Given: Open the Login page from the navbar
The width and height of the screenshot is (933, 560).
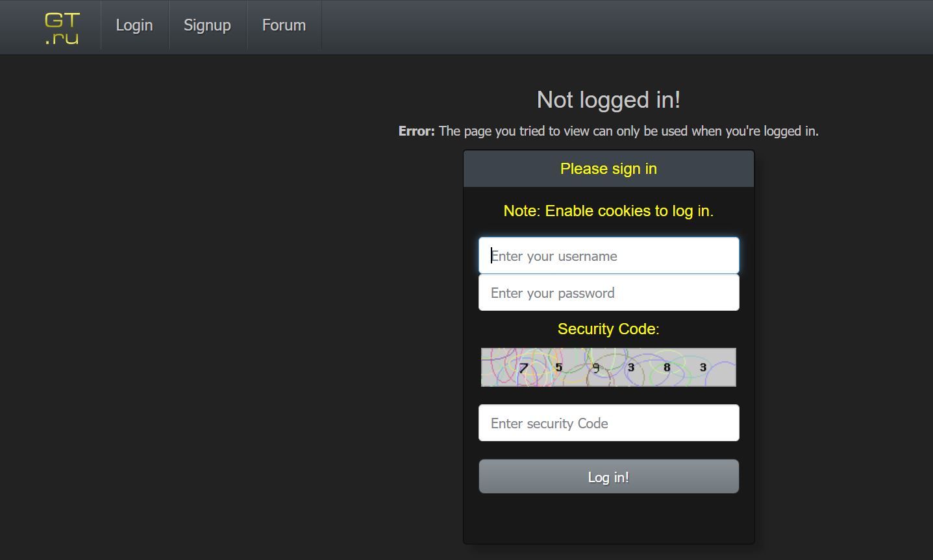Looking at the screenshot, I should pyautogui.click(x=134, y=25).
